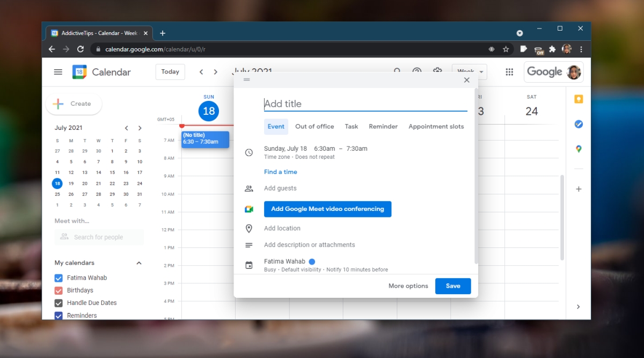Previous month arrow in mini calendar
This screenshot has height=358, width=644.
click(127, 128)
